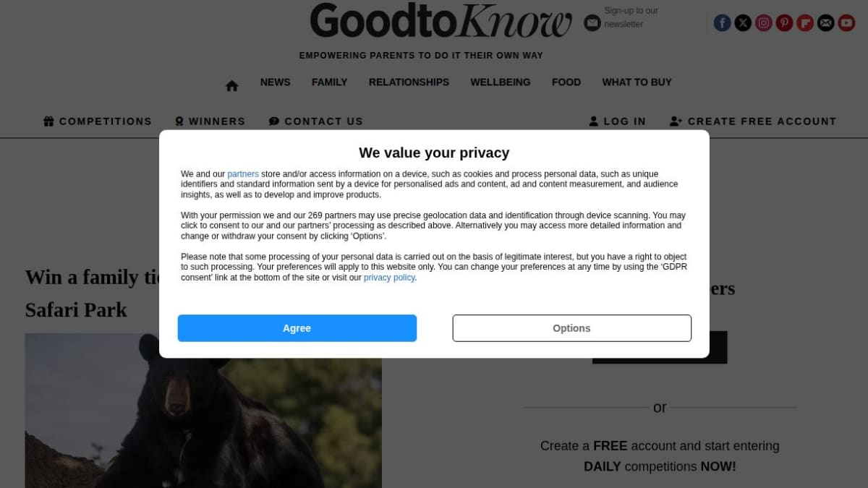
Task: Go to the home icon in navigation
Action: coord(231,85)
